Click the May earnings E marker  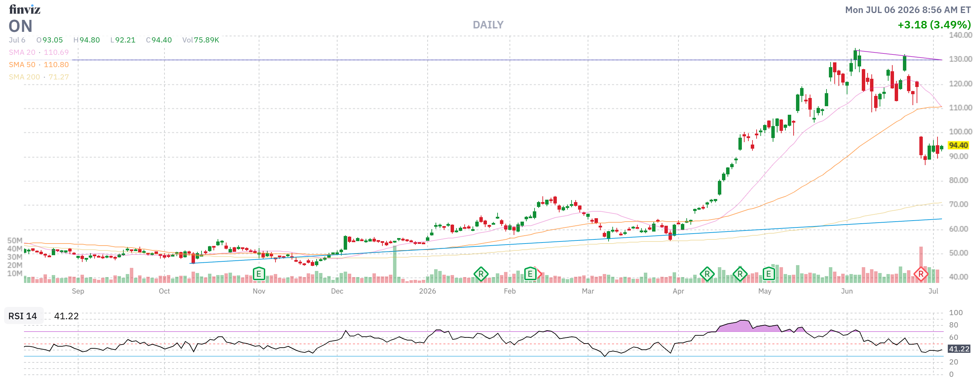point(769,274)
